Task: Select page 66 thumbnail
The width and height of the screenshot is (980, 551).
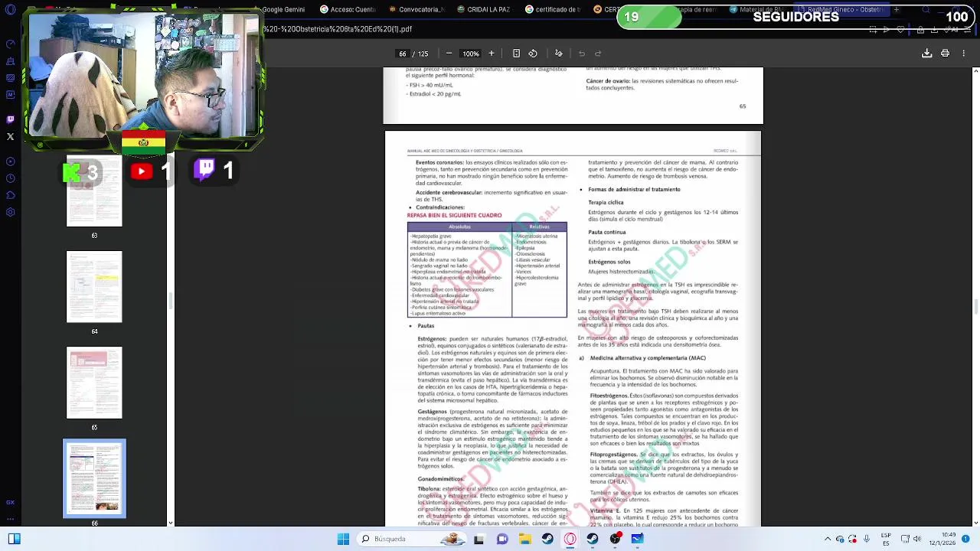Action: 94,478
